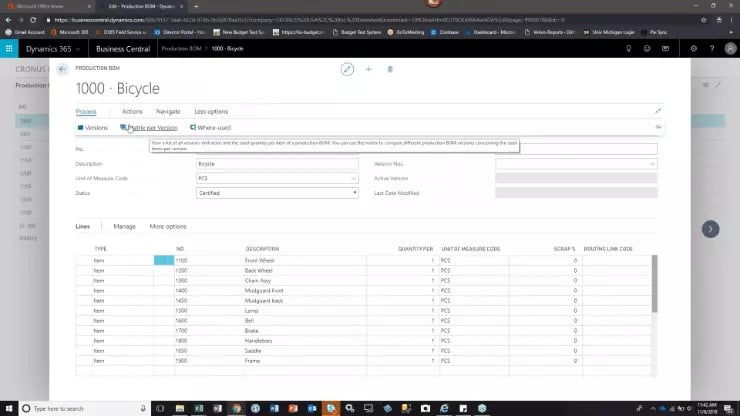Screen dimensions: 740x416
Task: Go to the next record with the round arrow button
Action: coord(710,229)
